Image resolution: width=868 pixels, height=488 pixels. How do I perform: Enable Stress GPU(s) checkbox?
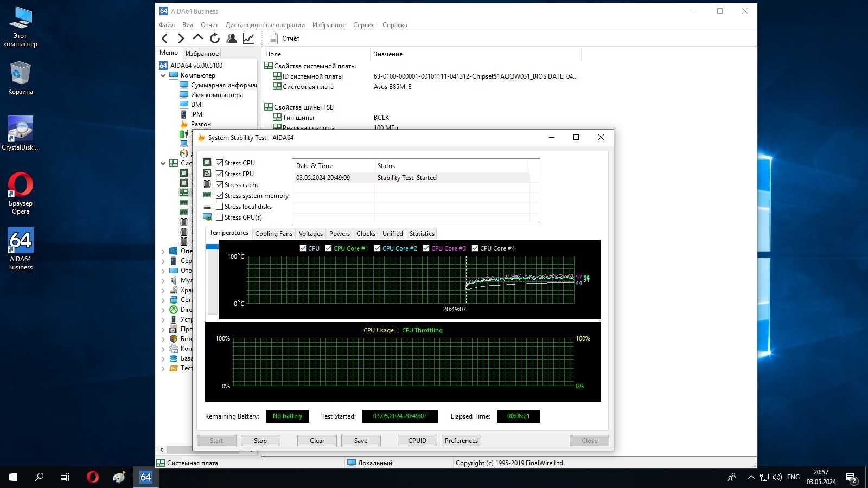pyautogui.click(x=220, y=217)
